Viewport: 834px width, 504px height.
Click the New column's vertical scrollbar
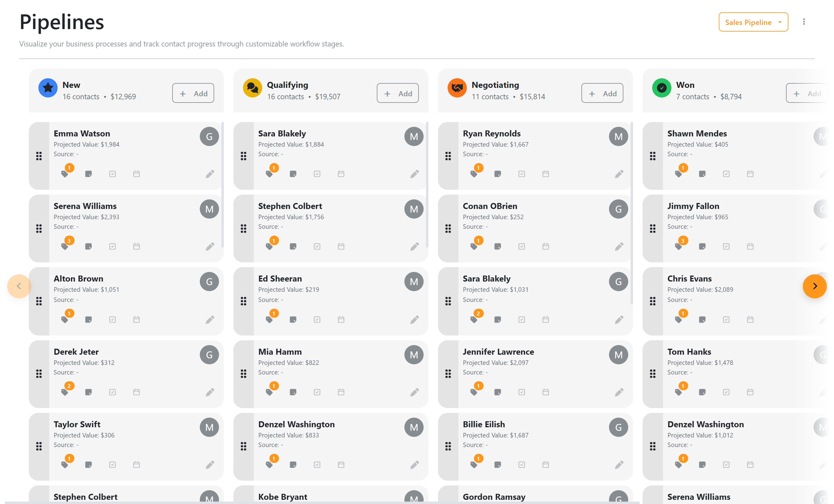click(x=222, y=185)
